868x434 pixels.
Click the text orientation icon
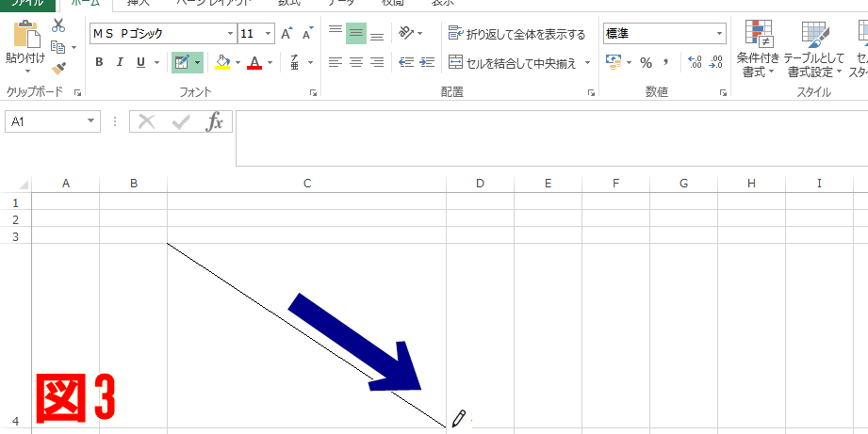407,34
